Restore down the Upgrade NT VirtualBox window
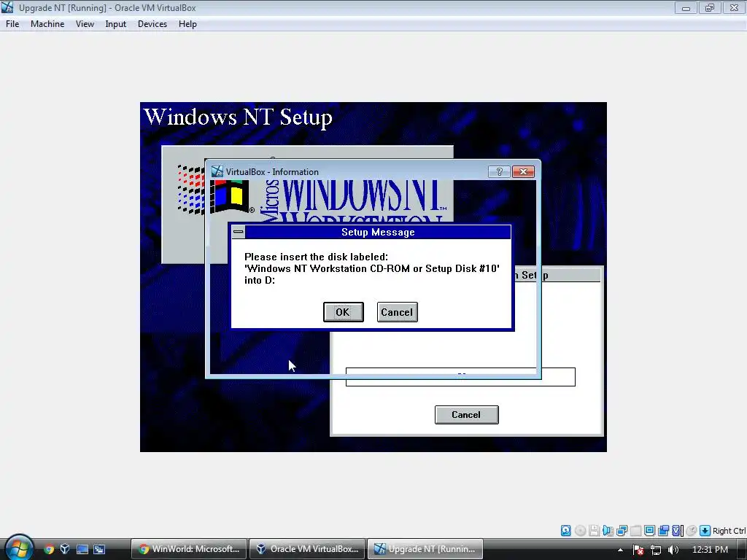 tap(710, 7)
